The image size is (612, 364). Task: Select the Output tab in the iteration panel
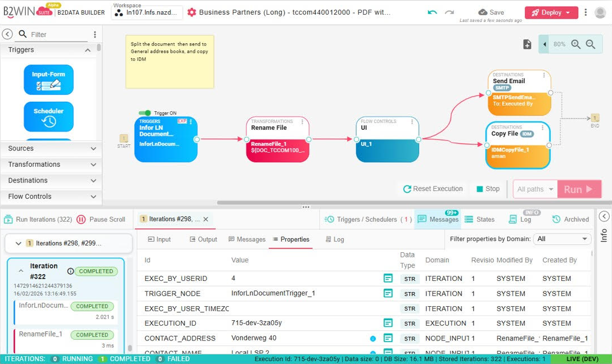[202, 239]
